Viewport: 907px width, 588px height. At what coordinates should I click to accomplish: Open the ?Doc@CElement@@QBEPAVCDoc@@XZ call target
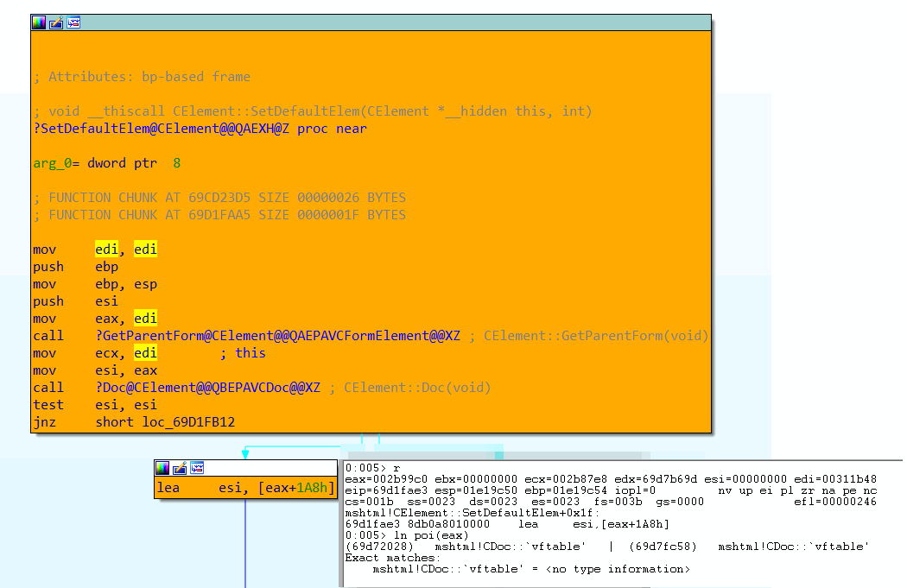pos(207,388)
